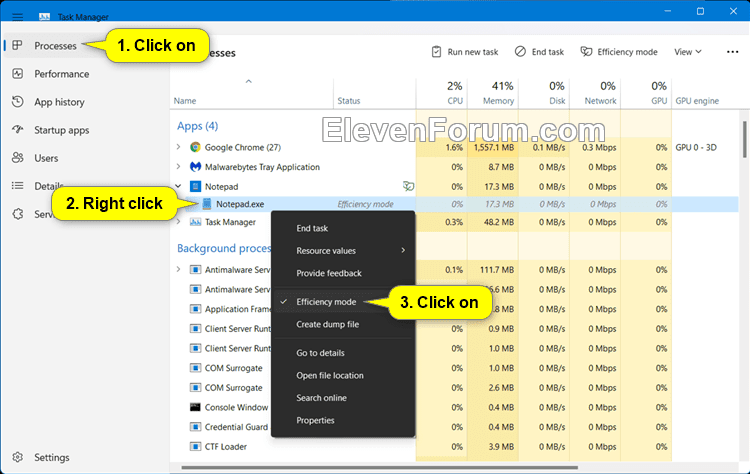Open the Startup apps gauge icon

point(17,130)
